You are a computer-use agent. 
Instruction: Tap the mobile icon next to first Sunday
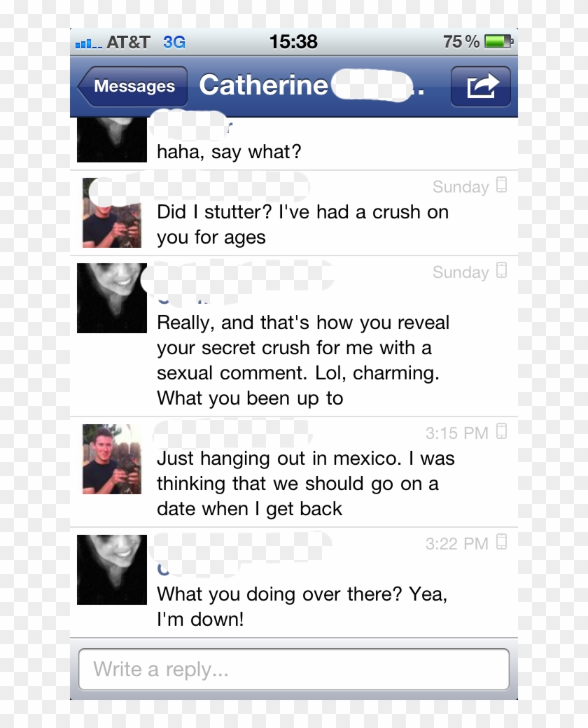(x=501, y=185)
